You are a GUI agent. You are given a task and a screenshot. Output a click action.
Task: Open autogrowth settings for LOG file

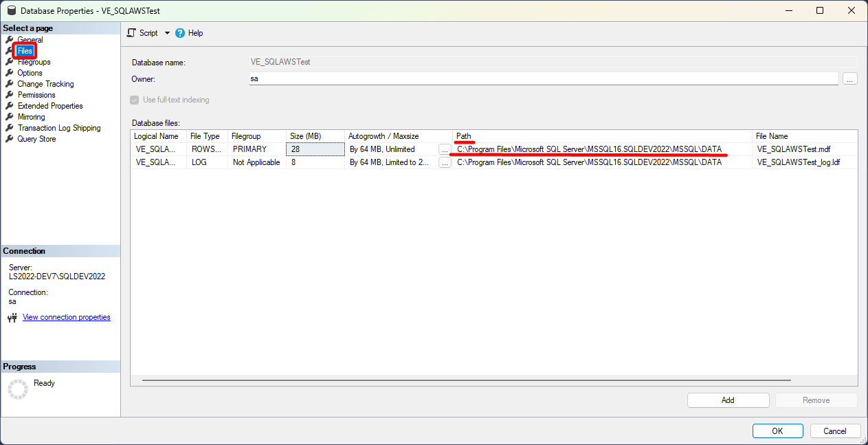coord(445,163)
